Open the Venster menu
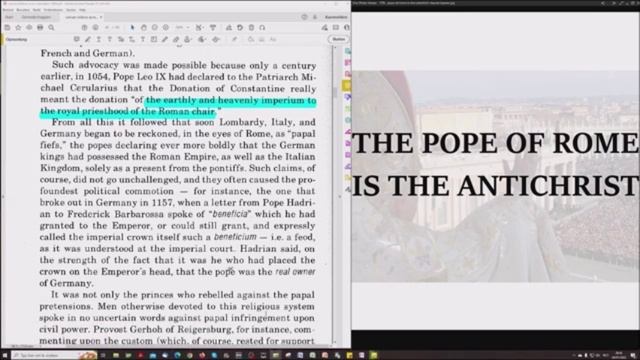 pos(71,10)
